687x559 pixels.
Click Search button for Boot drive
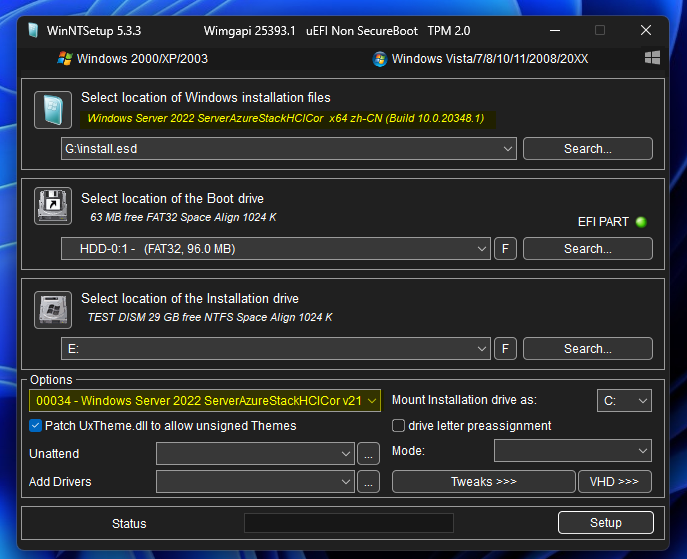coord(588,249)
